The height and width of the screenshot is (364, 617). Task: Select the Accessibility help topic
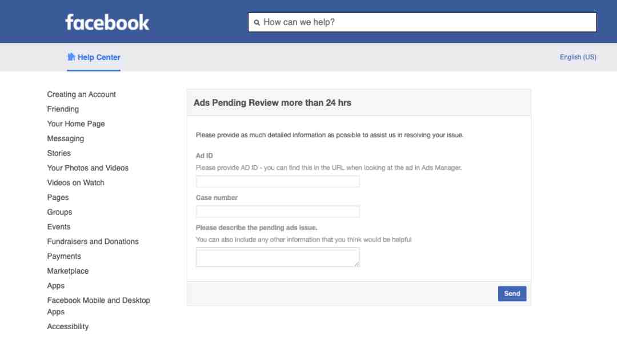point(67,327)
